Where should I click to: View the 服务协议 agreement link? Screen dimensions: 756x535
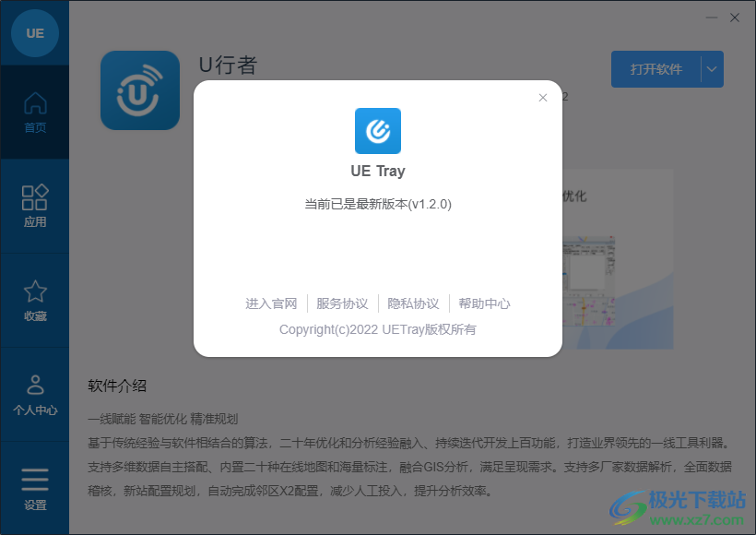[340, 303]
